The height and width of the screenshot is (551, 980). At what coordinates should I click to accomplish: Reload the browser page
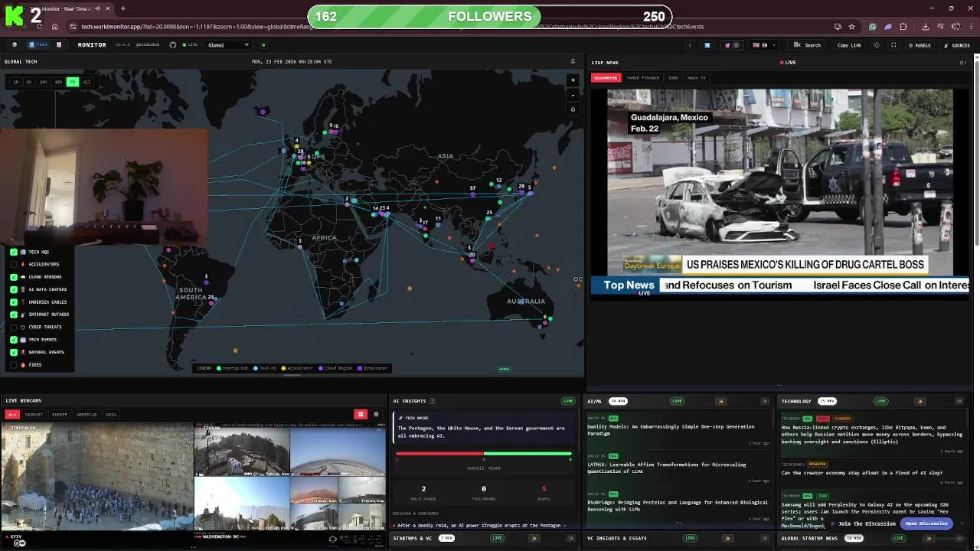38,27
